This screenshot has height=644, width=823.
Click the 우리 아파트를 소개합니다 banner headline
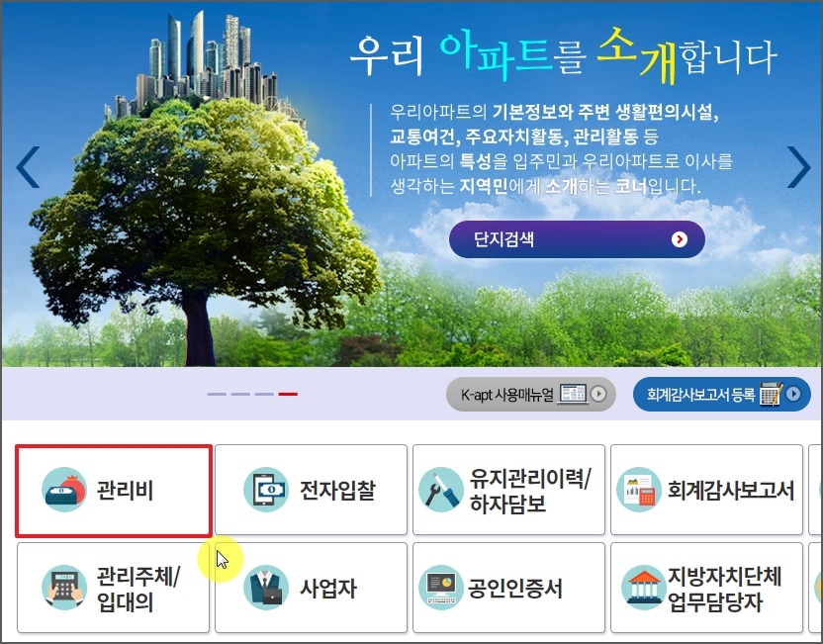tap(563, 55)
